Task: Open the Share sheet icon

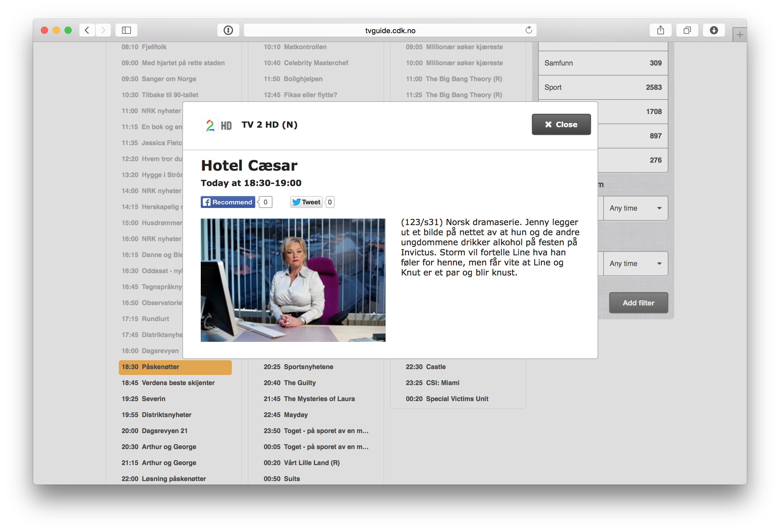Action: pyautogui.click(x=660, y=30)
